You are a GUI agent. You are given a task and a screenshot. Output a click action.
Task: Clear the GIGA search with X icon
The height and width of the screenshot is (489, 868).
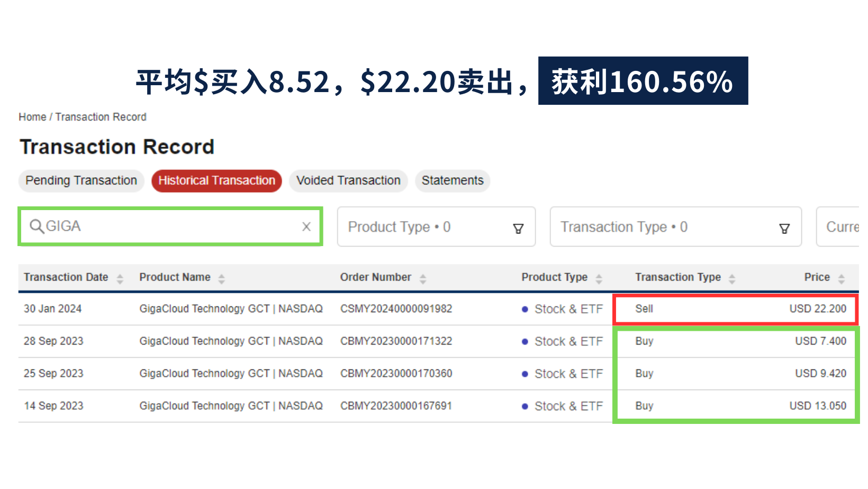pos(306,227)
